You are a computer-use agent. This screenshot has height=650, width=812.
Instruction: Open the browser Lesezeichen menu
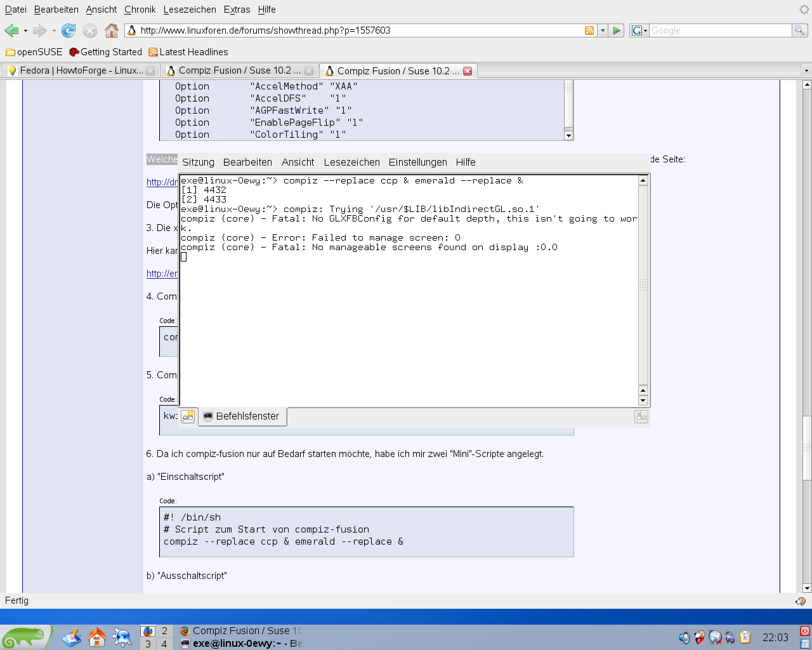click(x=190, y=10)
